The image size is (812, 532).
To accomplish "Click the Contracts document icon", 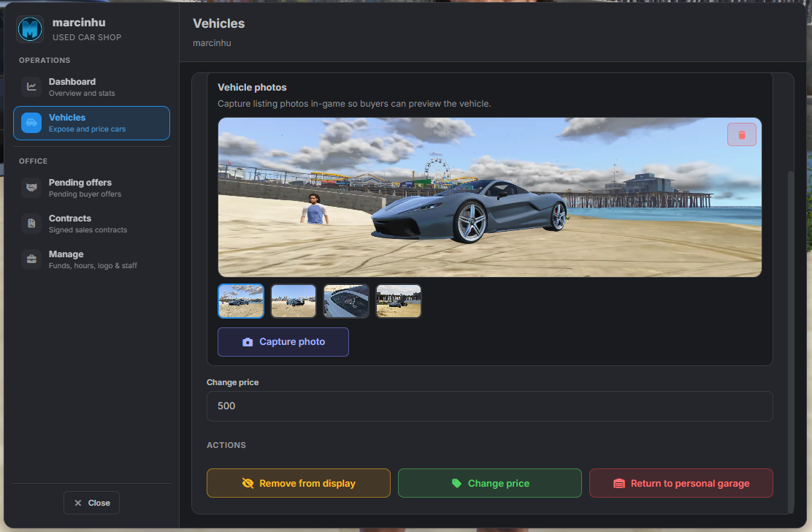I will (x=31, y=224).
